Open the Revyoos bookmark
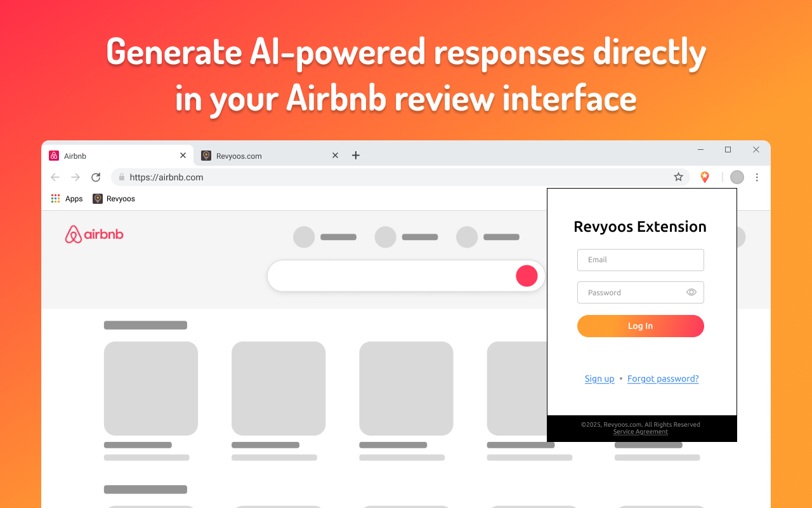 [x=114, y=199]
